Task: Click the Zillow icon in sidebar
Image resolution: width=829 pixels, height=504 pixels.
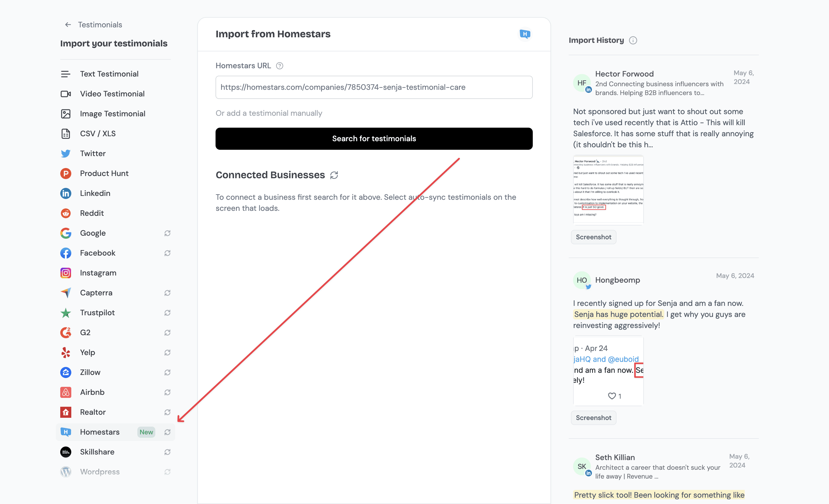Action: click(x=65, y=372)
